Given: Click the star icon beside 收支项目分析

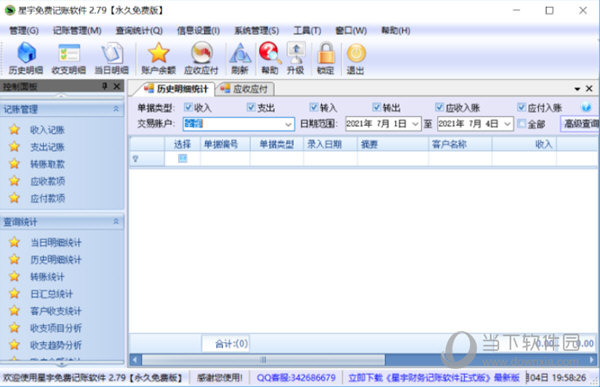Looking at the screenshot, I should click(x=15, y=328).
